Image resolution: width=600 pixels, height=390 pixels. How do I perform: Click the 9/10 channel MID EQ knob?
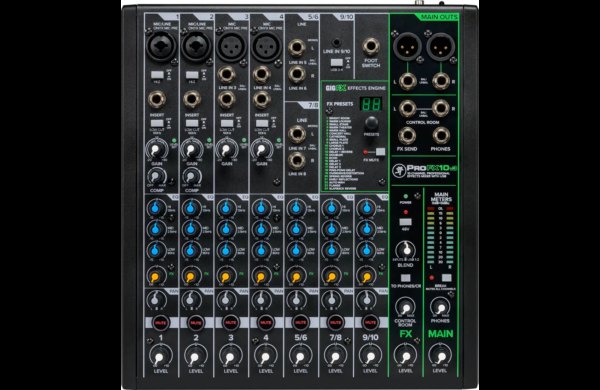click(x=366, y=229)
